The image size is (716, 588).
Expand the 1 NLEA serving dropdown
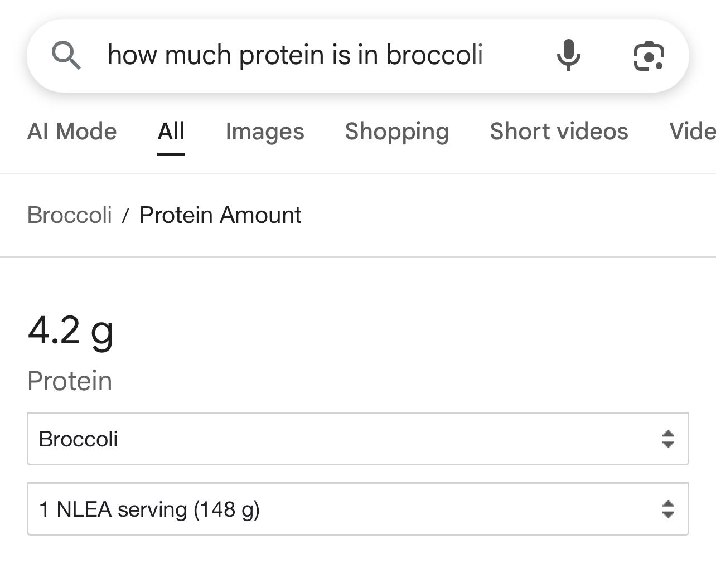358,509
